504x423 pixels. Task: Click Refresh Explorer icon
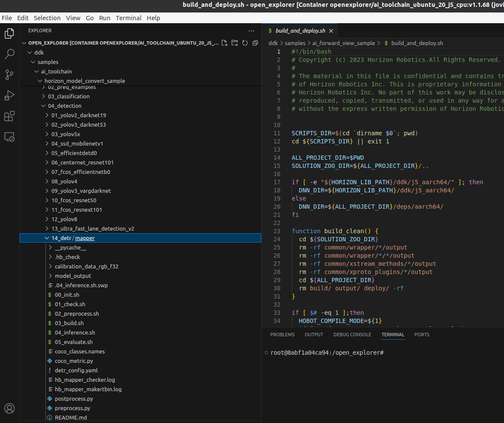tap(245, 43)
